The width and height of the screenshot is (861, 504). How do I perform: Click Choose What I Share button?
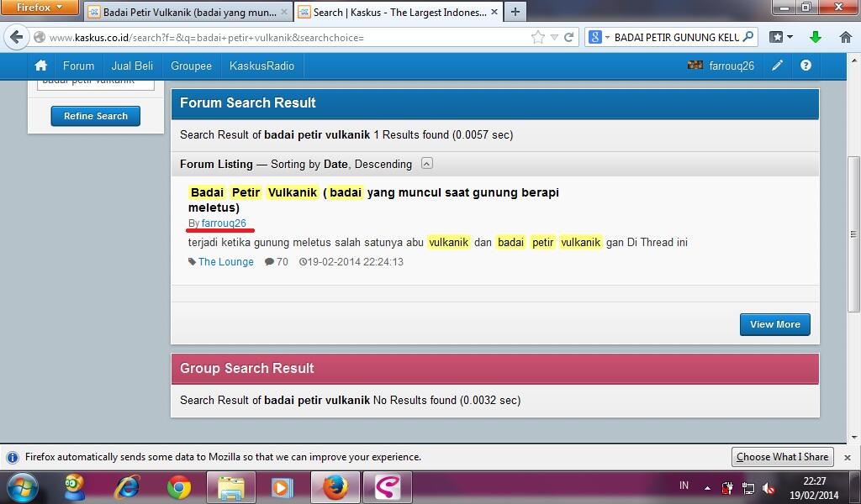pyautogui.click(x=782, y=457)
